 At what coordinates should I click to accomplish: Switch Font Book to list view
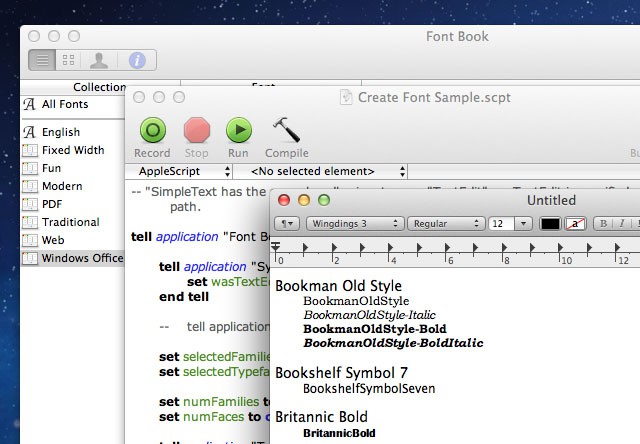click(42, 60)
